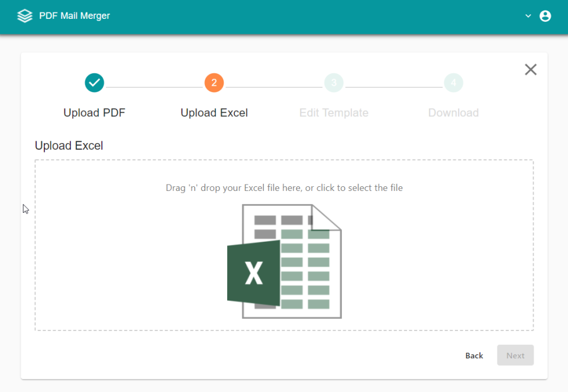Click the green checkmark on the Upload PDF step
The width and height of the screenshot is (568, 392).
94,83
